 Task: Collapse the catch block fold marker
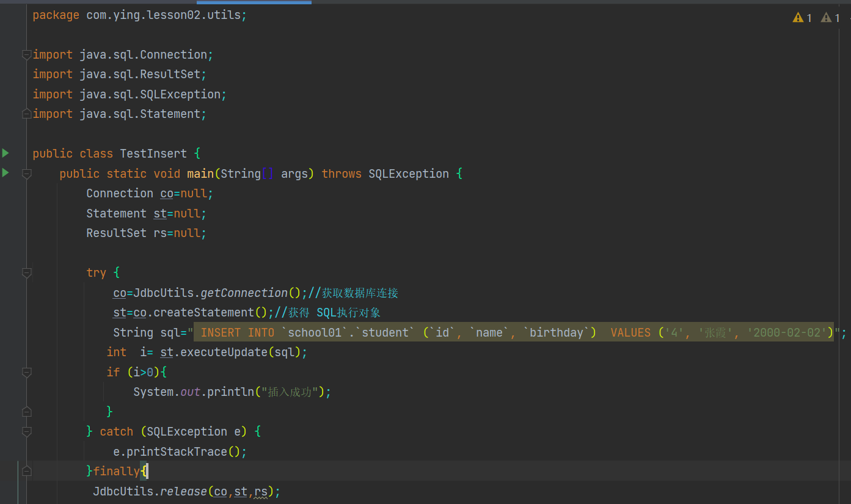click(x=26, y=431)
